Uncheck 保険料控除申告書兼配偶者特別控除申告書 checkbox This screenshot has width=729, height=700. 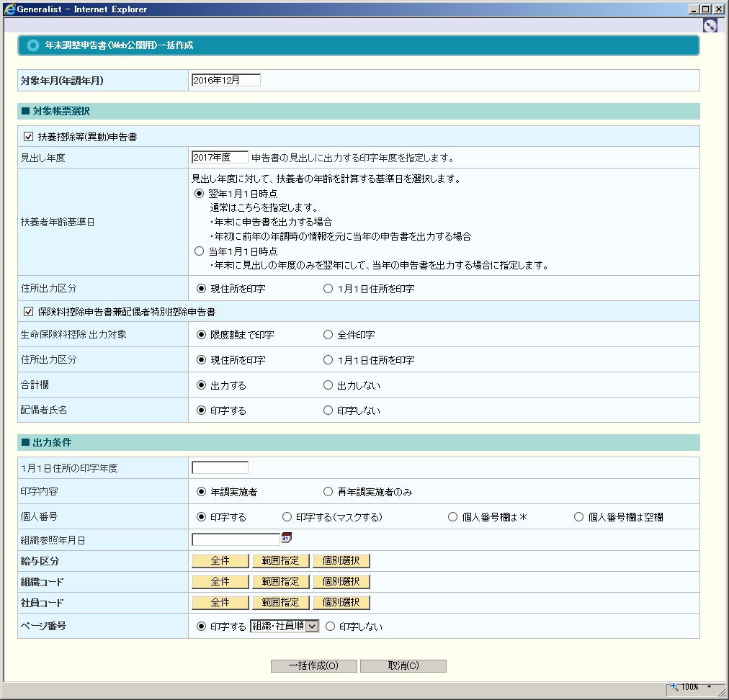click(29, 312)
